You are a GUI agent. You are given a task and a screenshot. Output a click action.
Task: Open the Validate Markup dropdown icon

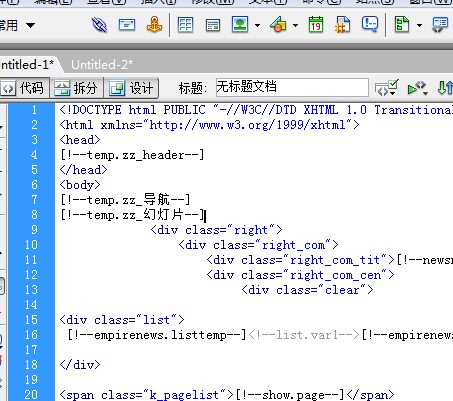[x=386, y=88]
